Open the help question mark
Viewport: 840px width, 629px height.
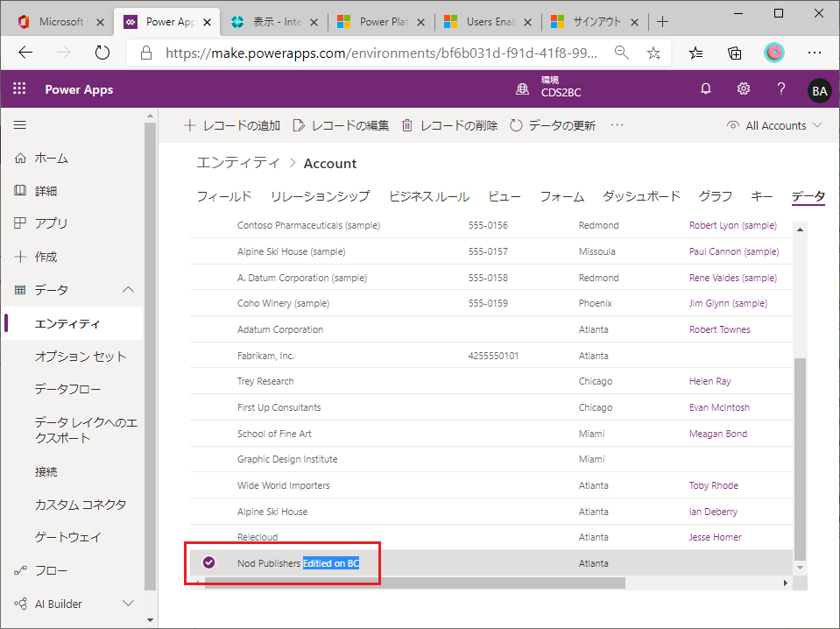click(781, 89)
